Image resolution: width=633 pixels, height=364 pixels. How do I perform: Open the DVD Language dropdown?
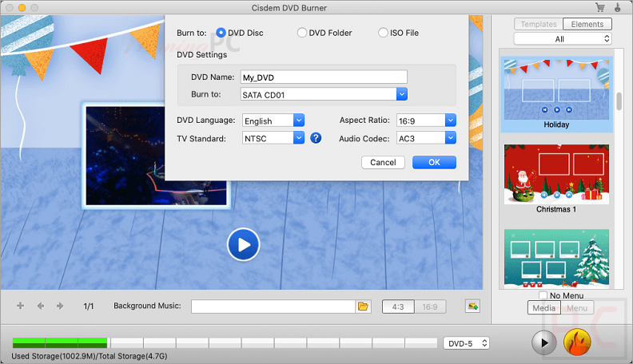[273, 120]
